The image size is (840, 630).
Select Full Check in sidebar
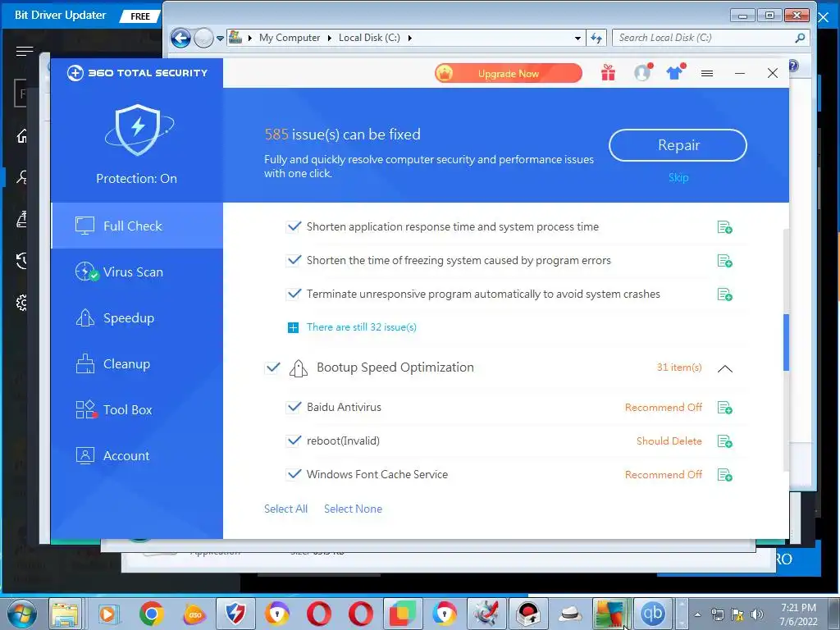point(137,226)
